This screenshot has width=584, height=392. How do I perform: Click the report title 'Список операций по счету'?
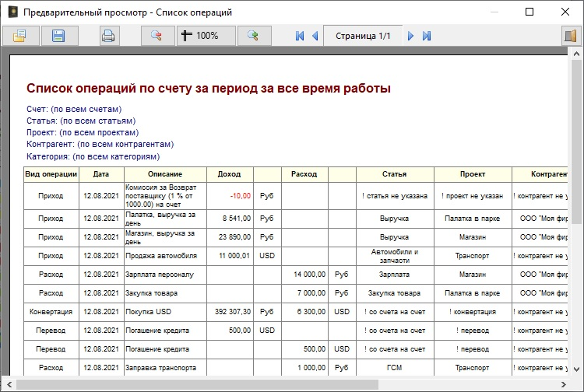(x=209, y=89)
